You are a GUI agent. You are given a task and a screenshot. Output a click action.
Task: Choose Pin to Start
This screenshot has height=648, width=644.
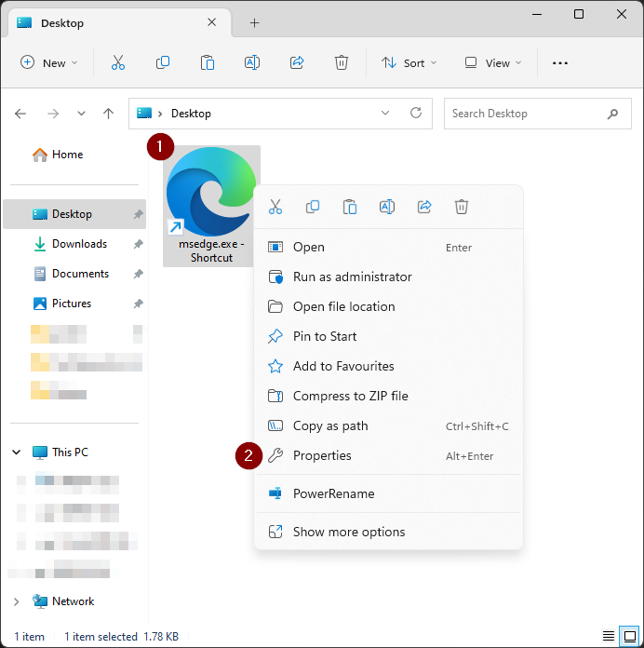388,336
